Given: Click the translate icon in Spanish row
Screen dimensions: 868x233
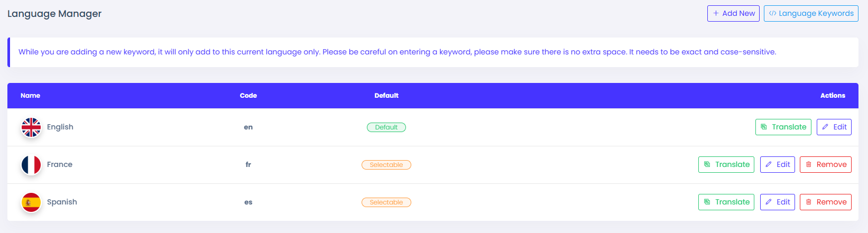Looking at the screenshot, I should coord(707,202).
